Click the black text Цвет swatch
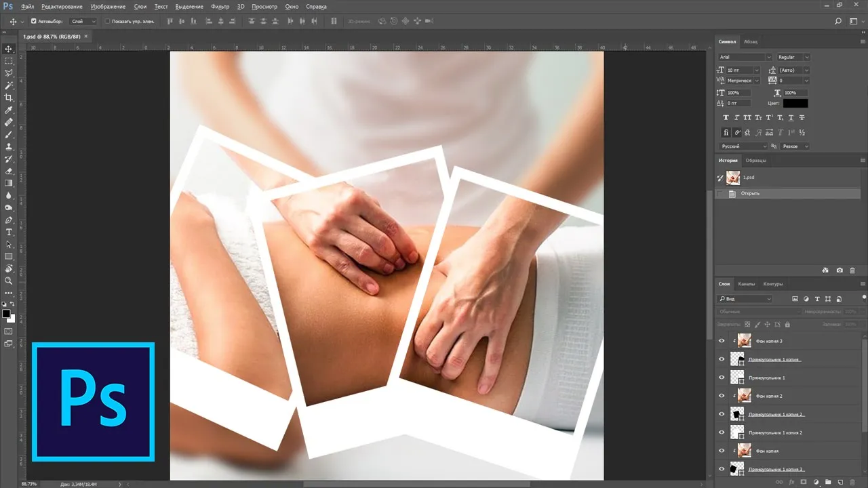The width and height of the screenshot is (868, 488). point(795,104)
